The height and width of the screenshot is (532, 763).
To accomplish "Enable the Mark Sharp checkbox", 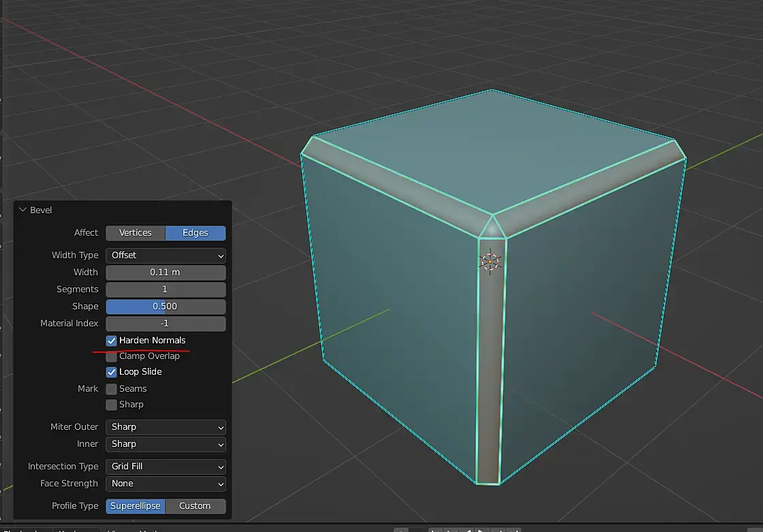I will [112, 405].
